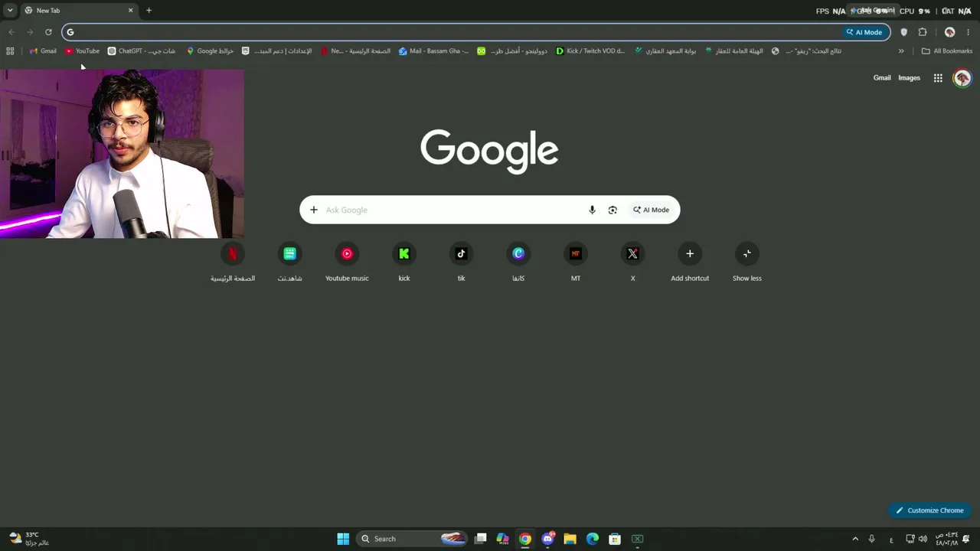Click the AI Mode button in search box

[651, 210]
